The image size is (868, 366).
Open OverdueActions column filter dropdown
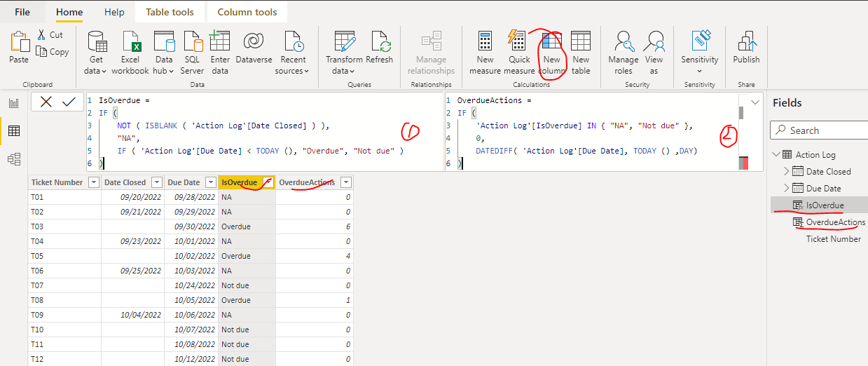[x=345, y=182]
